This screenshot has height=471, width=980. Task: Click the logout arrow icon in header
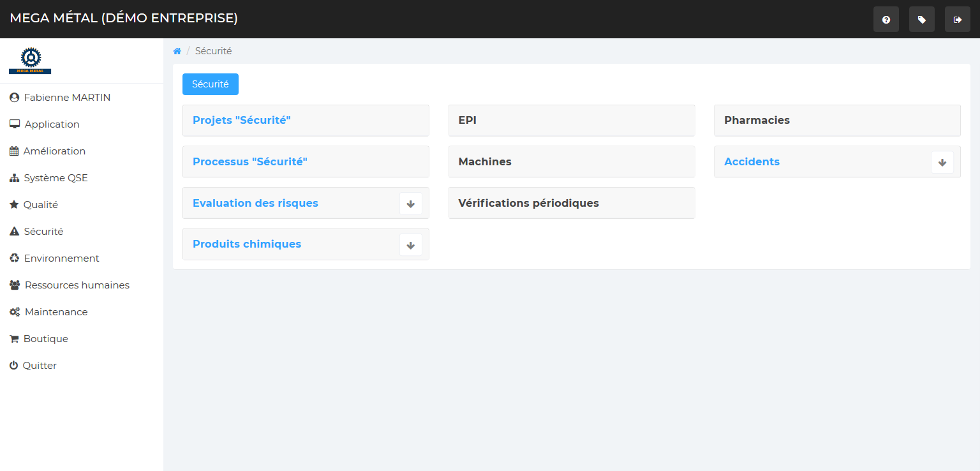click(957, 20)
